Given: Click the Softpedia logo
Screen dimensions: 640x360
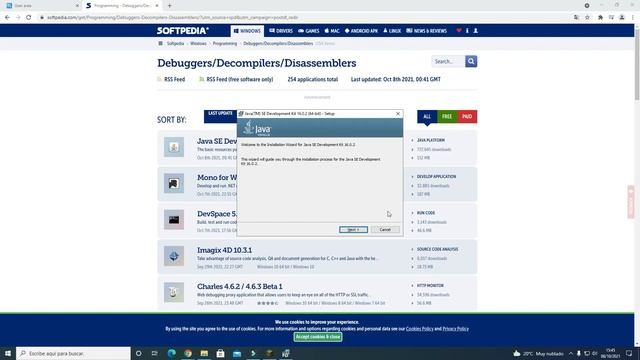Looking at the screenshot, I should coord(182,31).
